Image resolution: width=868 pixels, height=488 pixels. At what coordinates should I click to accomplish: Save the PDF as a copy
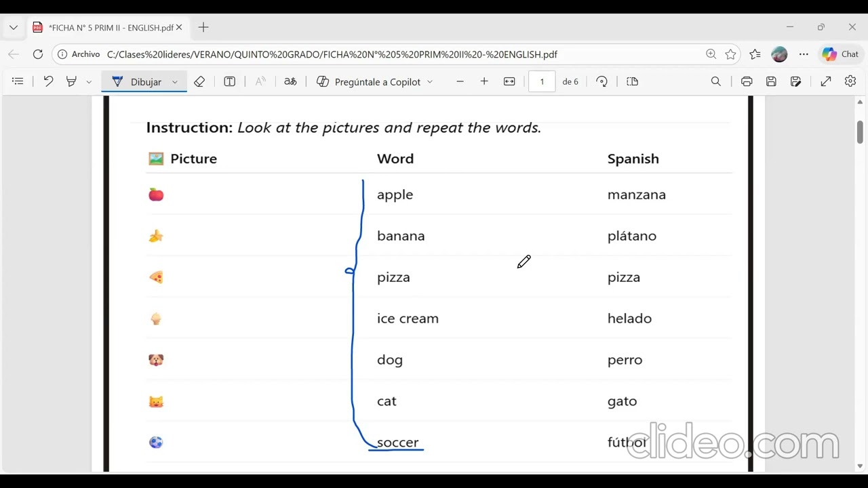(795, 81)
